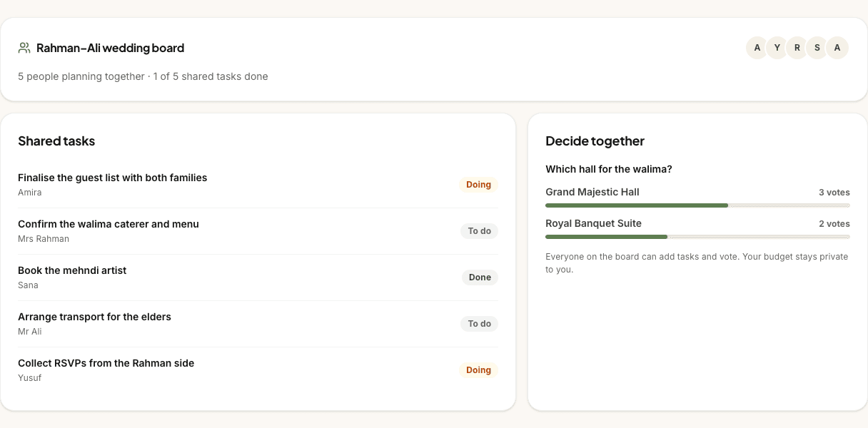Screen dimensions: 868x428
Task: Open 'Book the mehndi artist' task
Action: (x=72, y=270)
